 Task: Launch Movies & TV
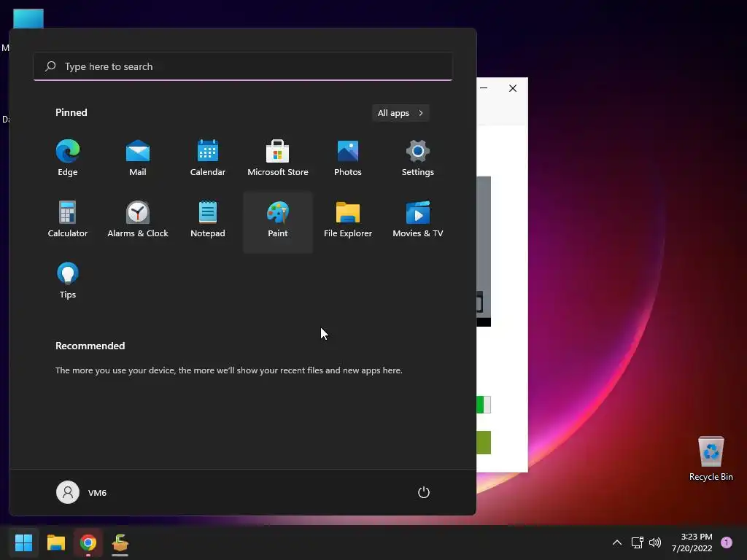coord(418,219)
